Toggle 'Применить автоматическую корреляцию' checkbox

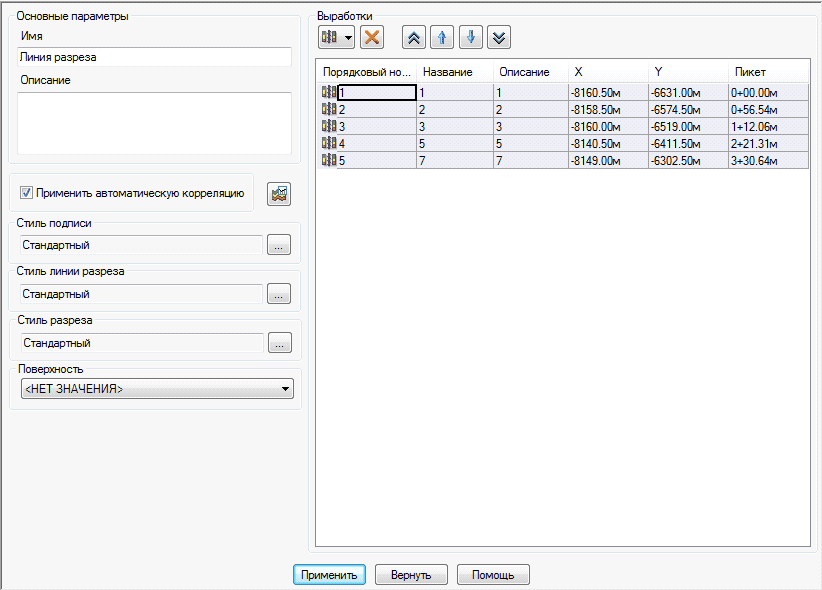click(x=27, y=193)
